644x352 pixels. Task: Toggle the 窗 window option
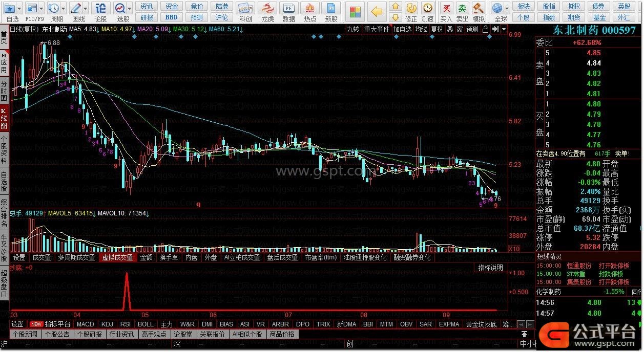[460, 29]
